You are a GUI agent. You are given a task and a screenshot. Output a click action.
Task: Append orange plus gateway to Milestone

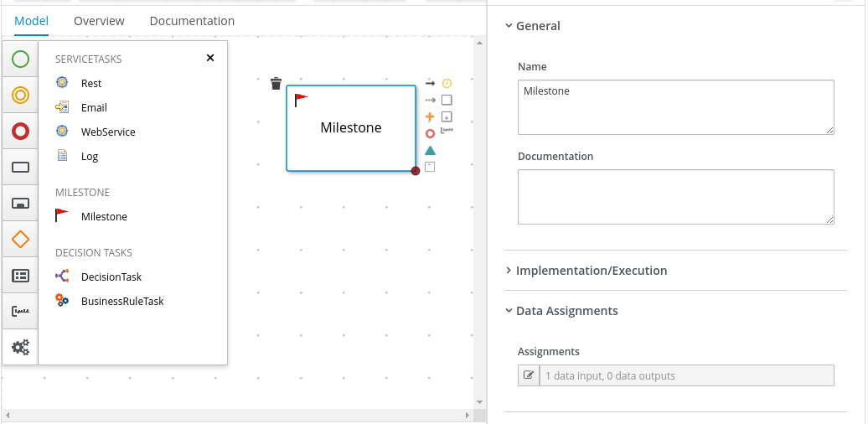[x=430, y=116]
